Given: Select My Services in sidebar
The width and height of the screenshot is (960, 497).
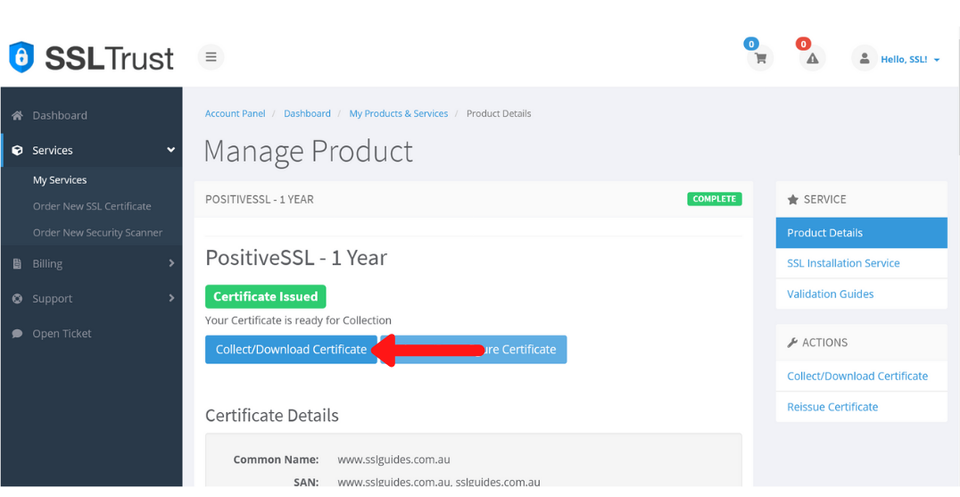Looking at the screenshot, I should pyautogui.click(x=60, y=180).
